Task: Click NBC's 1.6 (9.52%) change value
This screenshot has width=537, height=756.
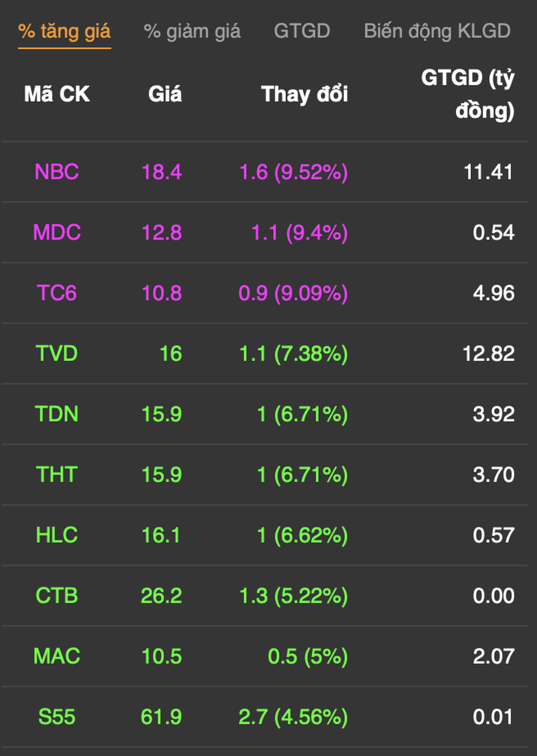Action: pyautogui.click(x=293, y=172)
